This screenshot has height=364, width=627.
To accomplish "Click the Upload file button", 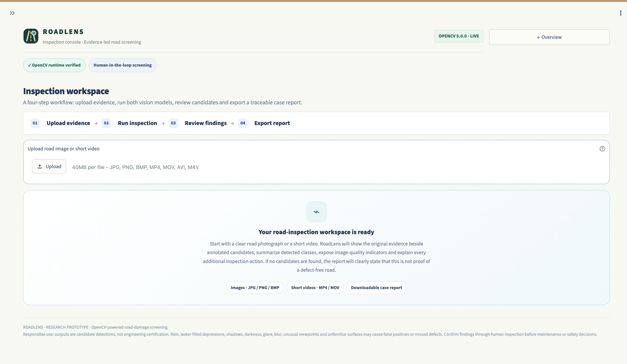I will coord(49,166).
